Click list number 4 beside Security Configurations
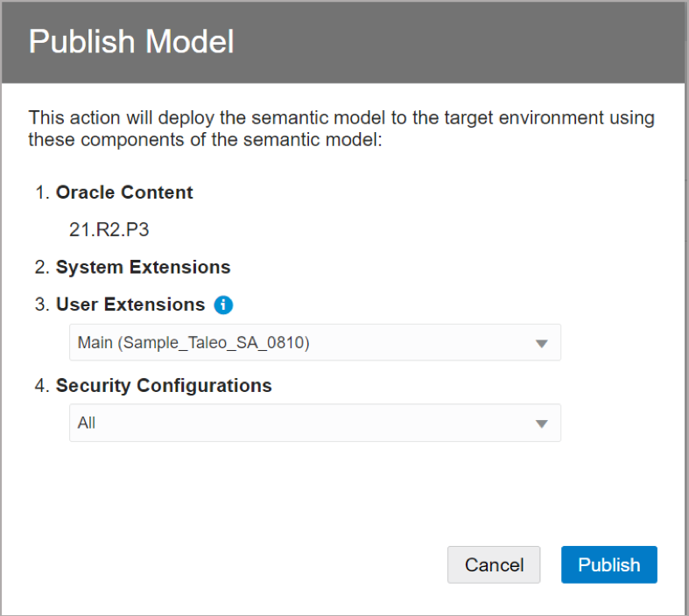Screen dimensions: 689x616 [42, 385]
